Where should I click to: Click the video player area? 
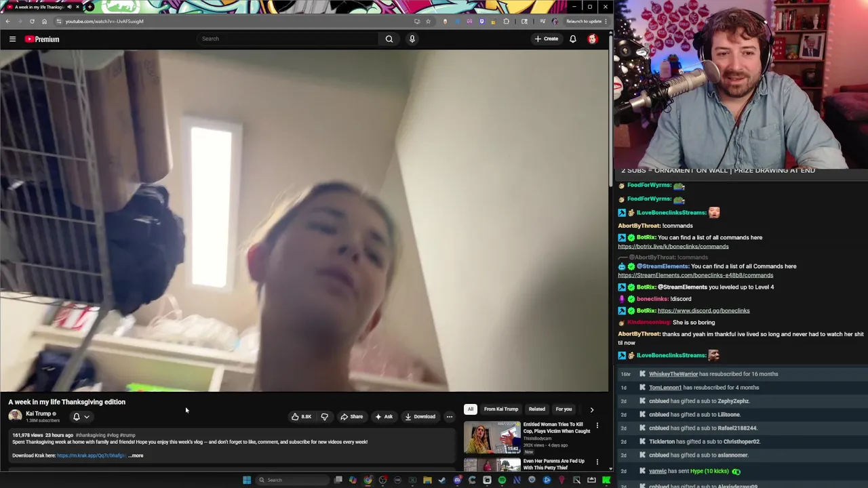point(304,220)
